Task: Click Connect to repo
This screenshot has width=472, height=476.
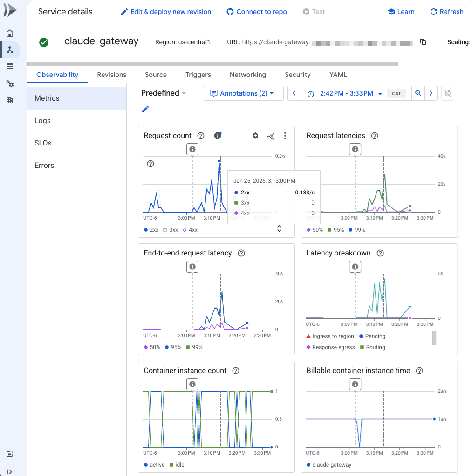Action: pyautogui.click(x=257, y=12)
